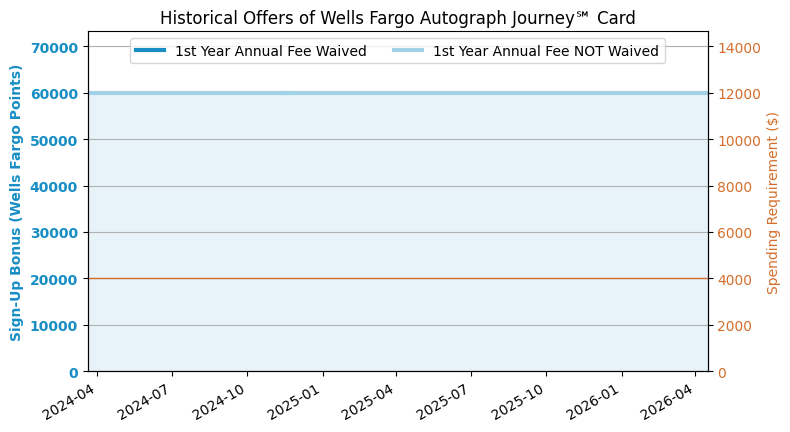
Task: Click the light blue sign-up bonus line
Action: 400,93
